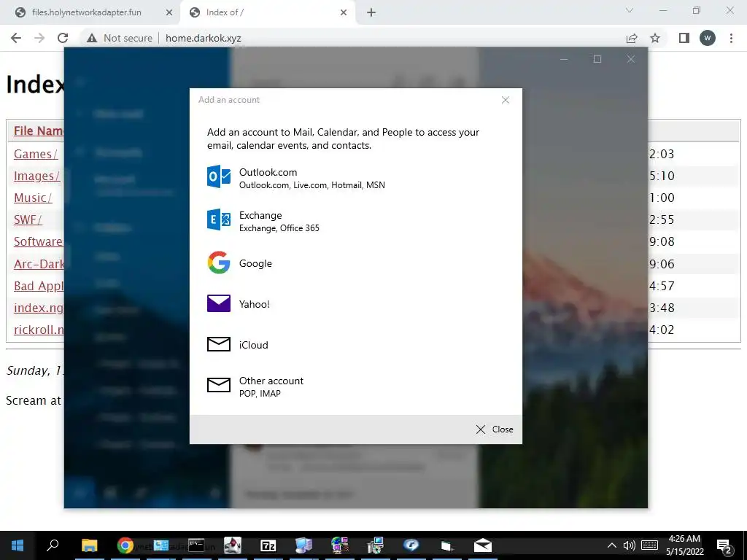Reload the current Chrome page
Screen dimensions: 747x560
63,38
